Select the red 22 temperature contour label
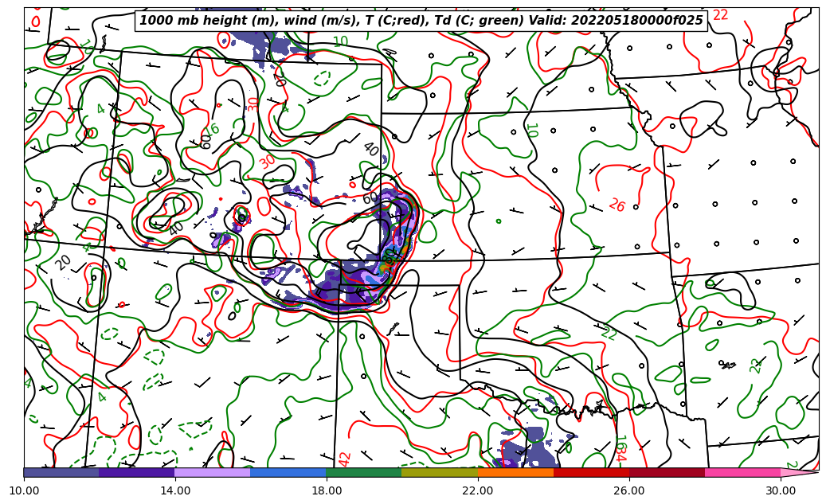Image resolution: width=826 pixels, height=504 pixels. pyautogui.click(x=720, y=15)
